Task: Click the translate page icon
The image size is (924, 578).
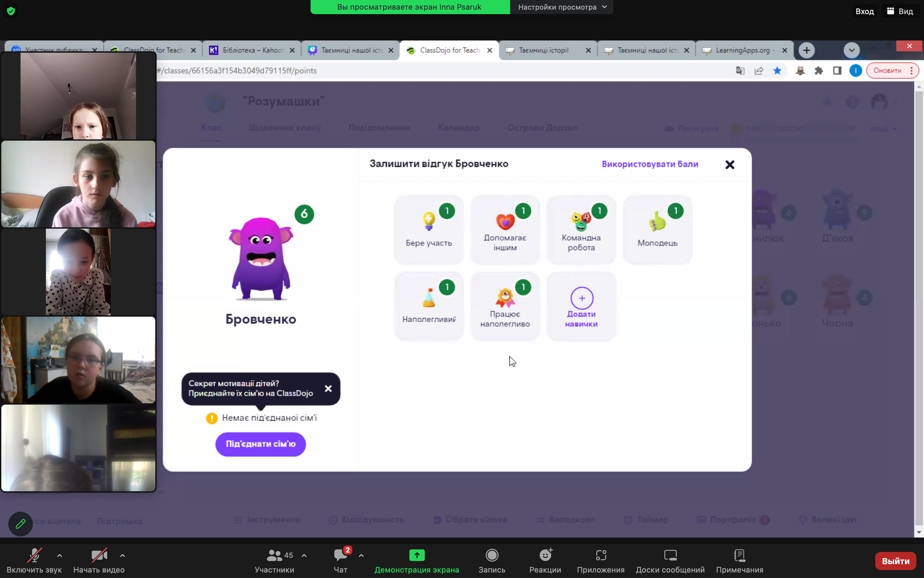Action: tap(740, 70)
